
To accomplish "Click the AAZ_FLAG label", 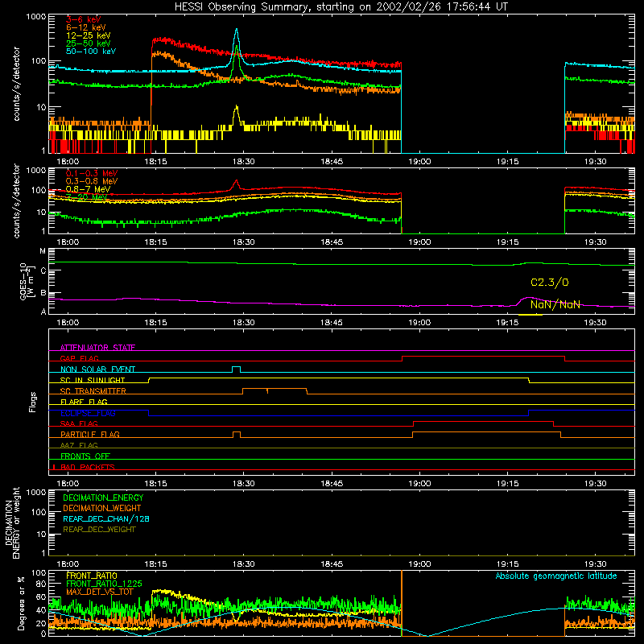I will pyautogui.click(x=79, y=445).
